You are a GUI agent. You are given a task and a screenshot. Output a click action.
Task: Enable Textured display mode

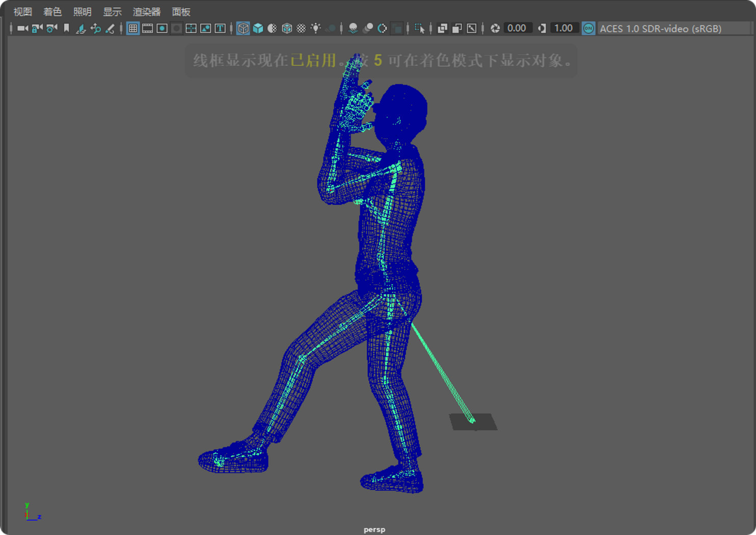pos(302,29)
